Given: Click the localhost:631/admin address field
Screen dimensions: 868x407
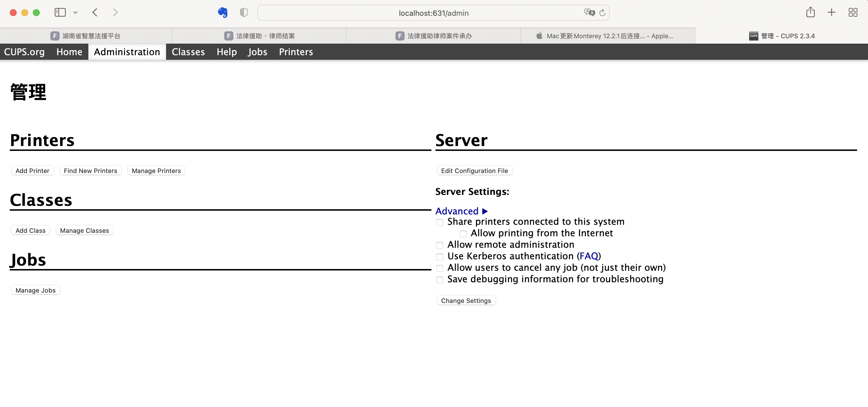Looking at the screenshot, I should (433, 13).
